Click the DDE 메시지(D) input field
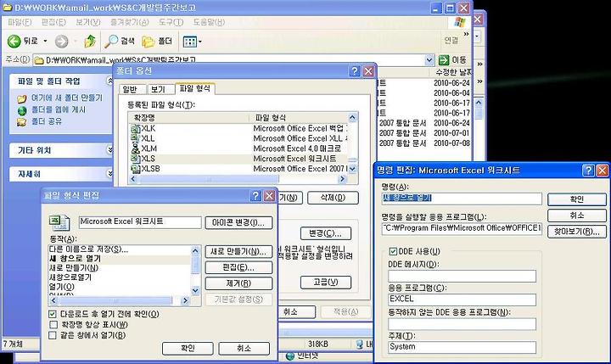This screenshot has height=364, width=611. tap(462, 276)
